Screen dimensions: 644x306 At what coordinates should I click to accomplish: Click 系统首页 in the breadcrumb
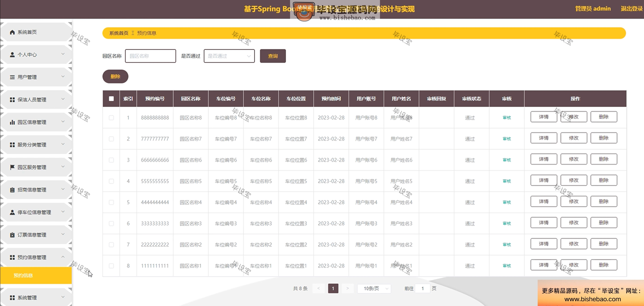tap(119, 33)
